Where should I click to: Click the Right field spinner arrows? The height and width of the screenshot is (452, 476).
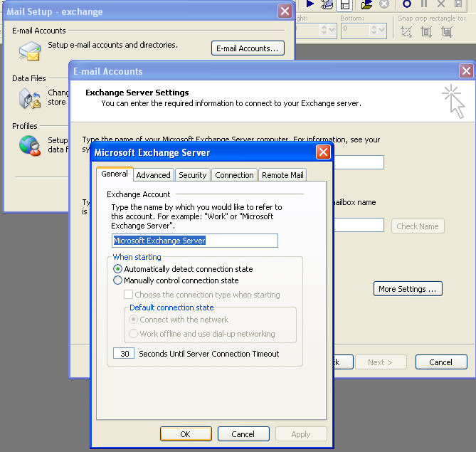(324, 30)
